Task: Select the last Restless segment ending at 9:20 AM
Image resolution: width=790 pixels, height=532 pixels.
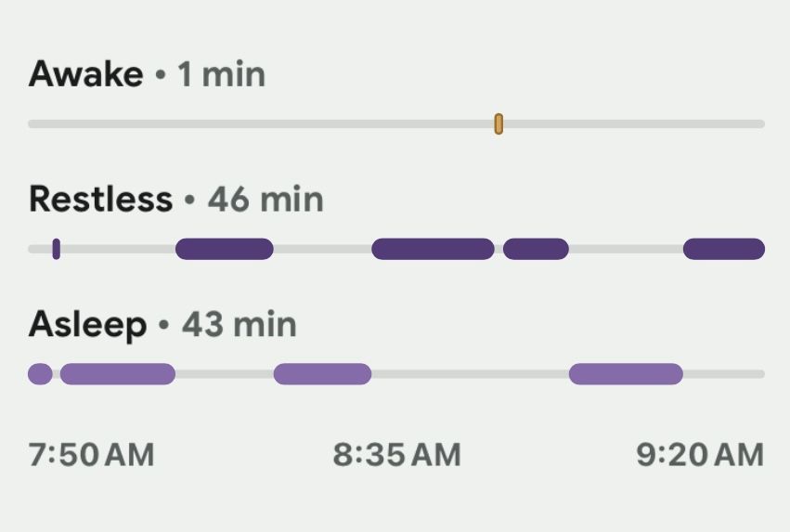Action: click(724, 249)
